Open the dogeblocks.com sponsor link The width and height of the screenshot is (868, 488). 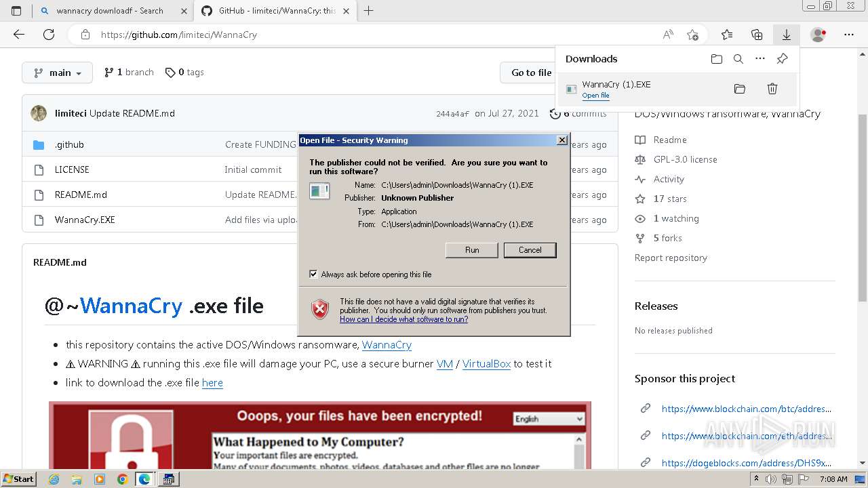tap(746, 463)
